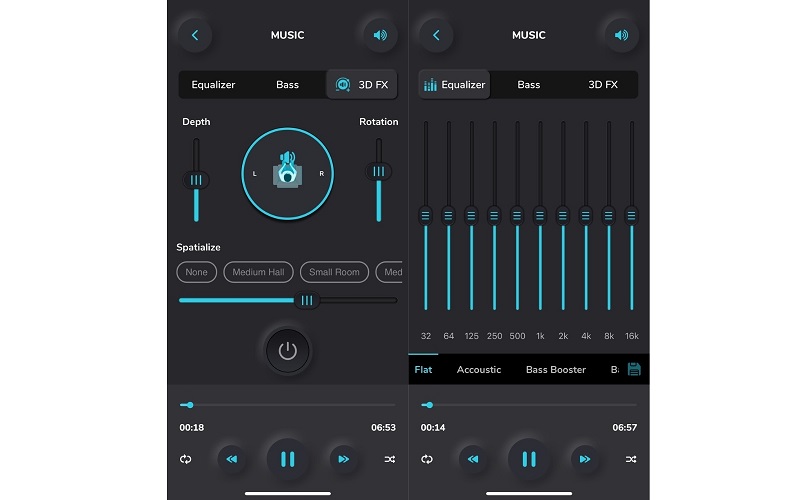Tap the speaker volume icon on left screen
The height and width of the screenshot is (500, 800).
(x=380, y=35)
